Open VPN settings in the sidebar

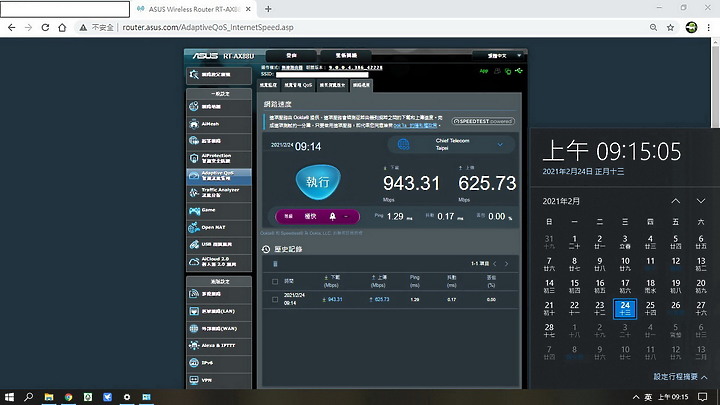[x=219, y=380]
